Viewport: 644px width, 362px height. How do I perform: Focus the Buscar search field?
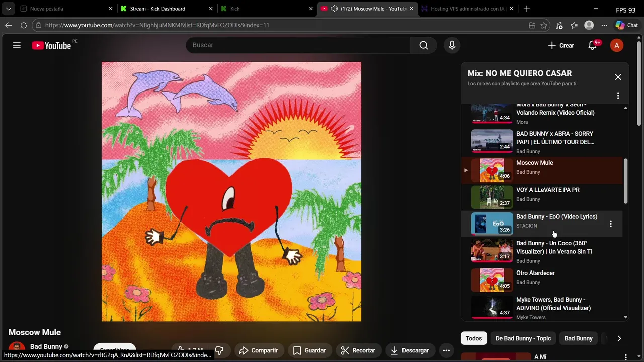(298, 45)
